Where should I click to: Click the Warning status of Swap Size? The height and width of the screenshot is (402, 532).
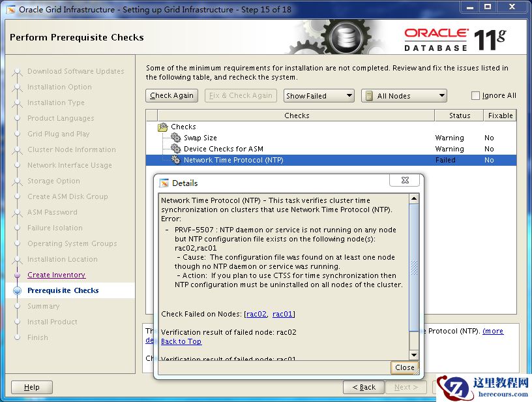coord(449,138)
